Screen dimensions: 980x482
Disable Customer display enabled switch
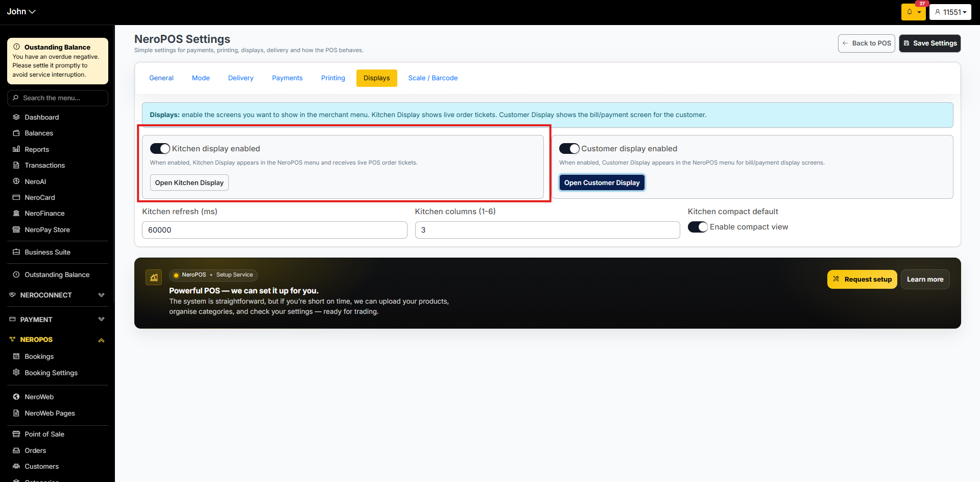569,149
